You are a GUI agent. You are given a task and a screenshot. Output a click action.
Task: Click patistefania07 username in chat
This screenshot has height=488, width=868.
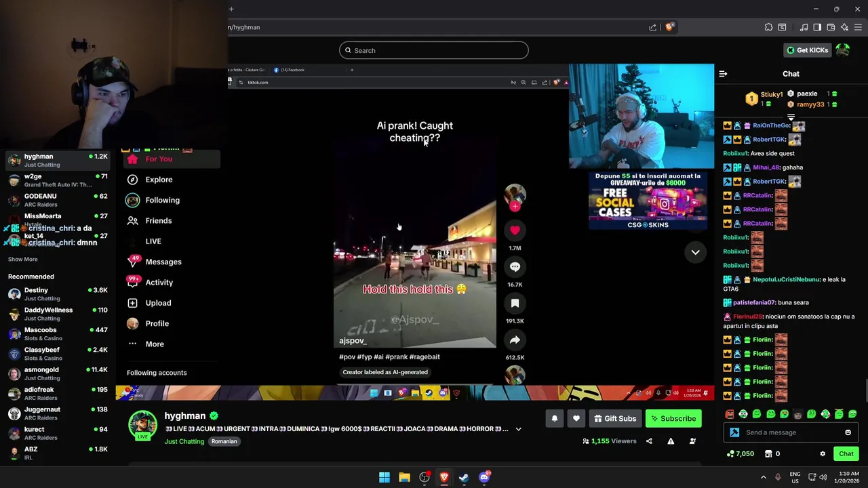pos(753,302)
